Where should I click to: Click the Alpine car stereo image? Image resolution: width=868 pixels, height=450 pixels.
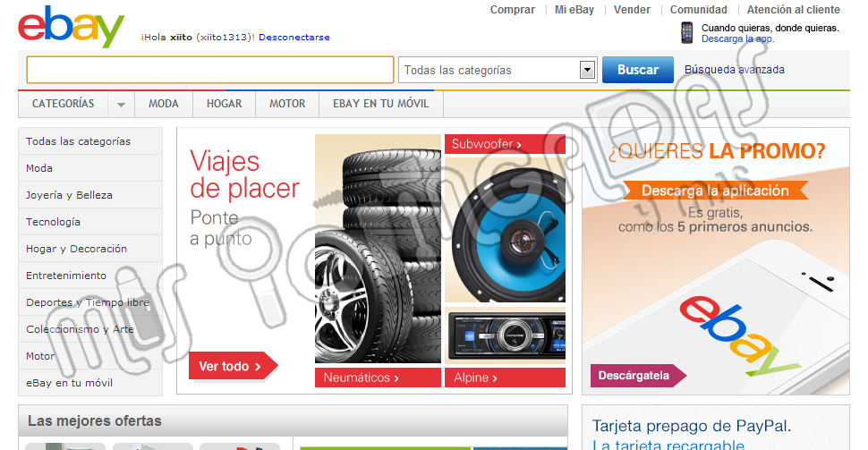coord(505,336)
